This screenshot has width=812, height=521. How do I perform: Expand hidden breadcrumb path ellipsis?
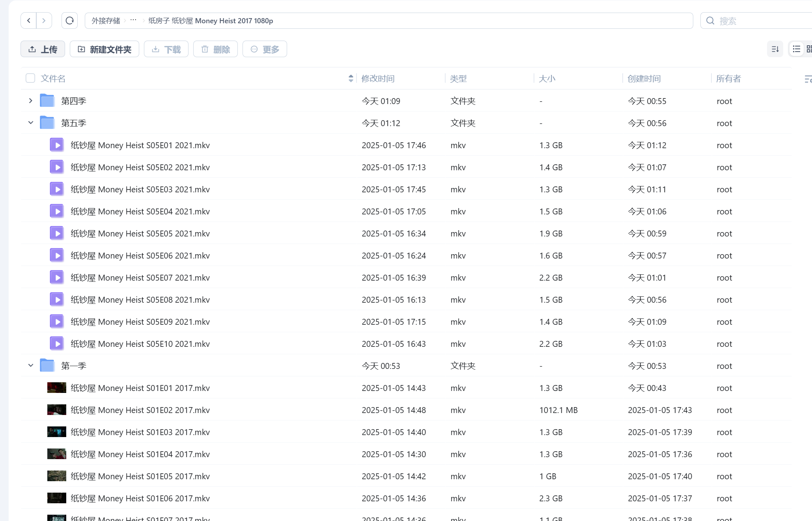(x=133, y=20)
